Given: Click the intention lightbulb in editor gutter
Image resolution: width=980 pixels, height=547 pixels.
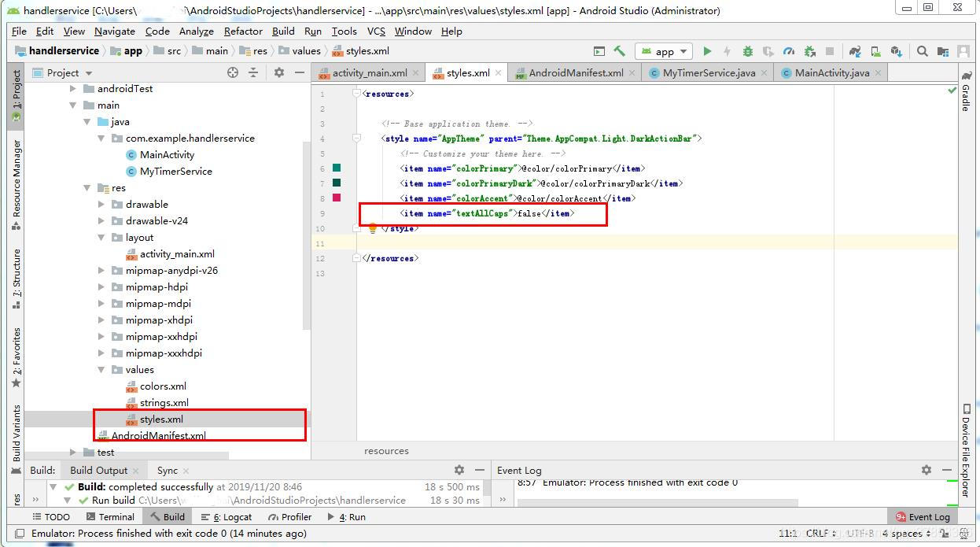Looking at the screenshot, I should click(373, 229).
